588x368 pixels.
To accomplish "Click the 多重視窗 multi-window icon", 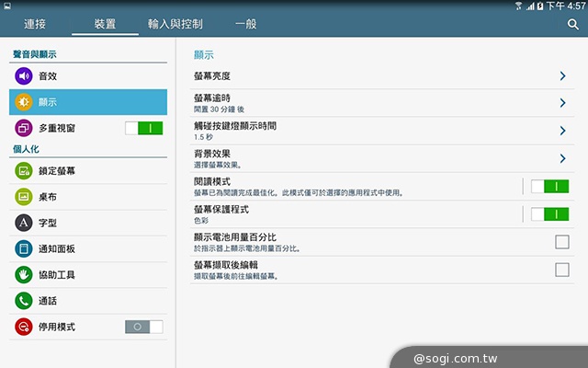I will [24, 129].
